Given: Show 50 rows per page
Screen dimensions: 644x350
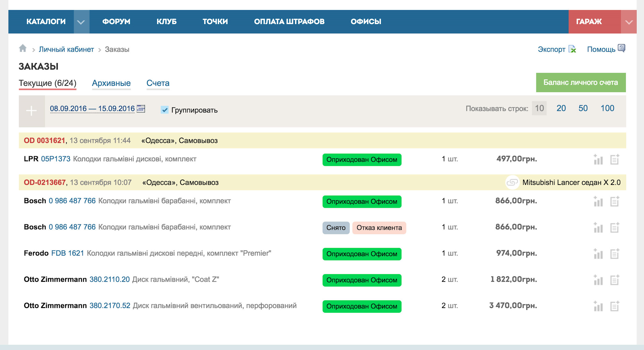Looking at the screenshot, I should tap(583, 108).
